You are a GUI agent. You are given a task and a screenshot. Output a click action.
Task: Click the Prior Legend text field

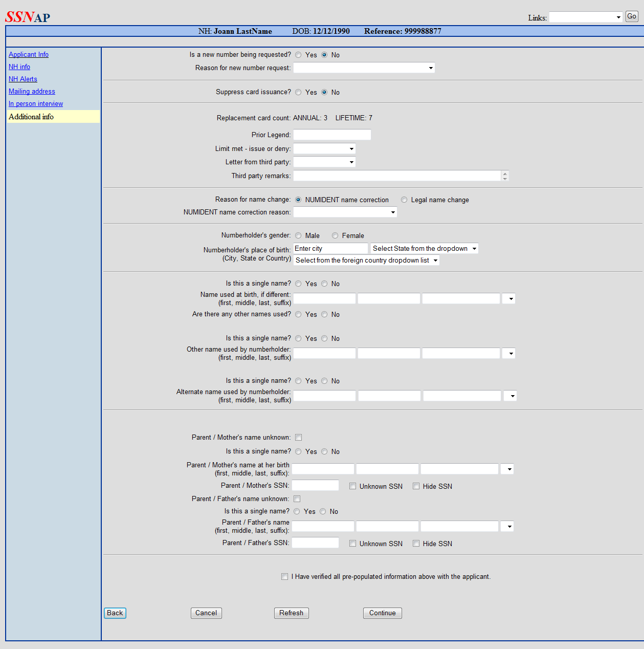coord(332,135)
